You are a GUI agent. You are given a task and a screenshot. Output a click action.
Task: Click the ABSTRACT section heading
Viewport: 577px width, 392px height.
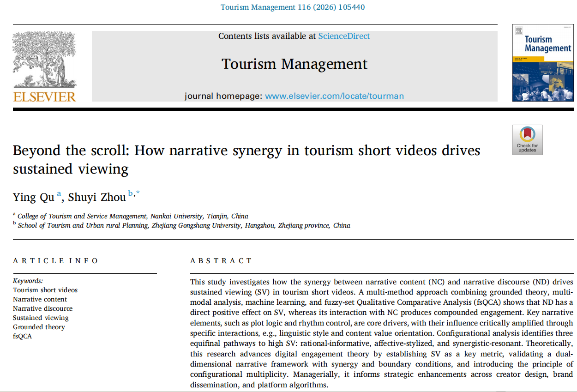[221, 261]
